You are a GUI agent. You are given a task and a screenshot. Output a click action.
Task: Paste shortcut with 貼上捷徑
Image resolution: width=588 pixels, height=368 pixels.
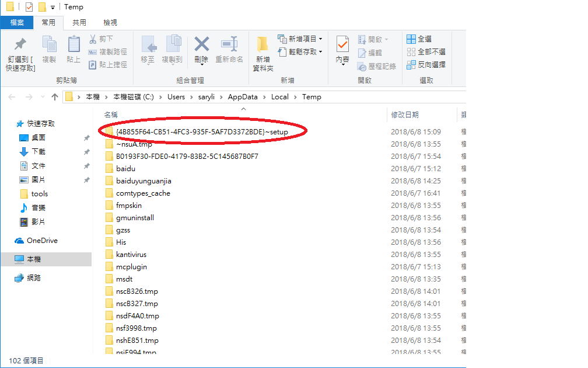108,65
